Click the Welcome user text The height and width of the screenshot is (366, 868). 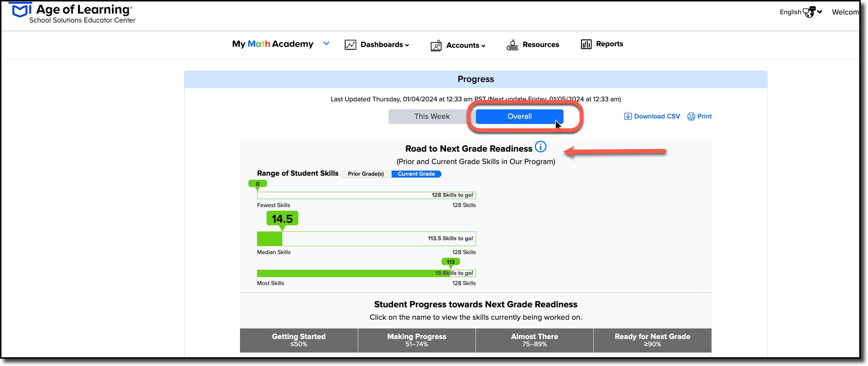[x=845, y=12]
